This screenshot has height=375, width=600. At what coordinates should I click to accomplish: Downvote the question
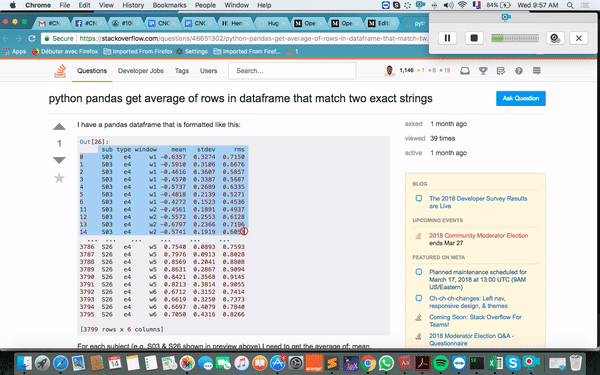[59, 160]
